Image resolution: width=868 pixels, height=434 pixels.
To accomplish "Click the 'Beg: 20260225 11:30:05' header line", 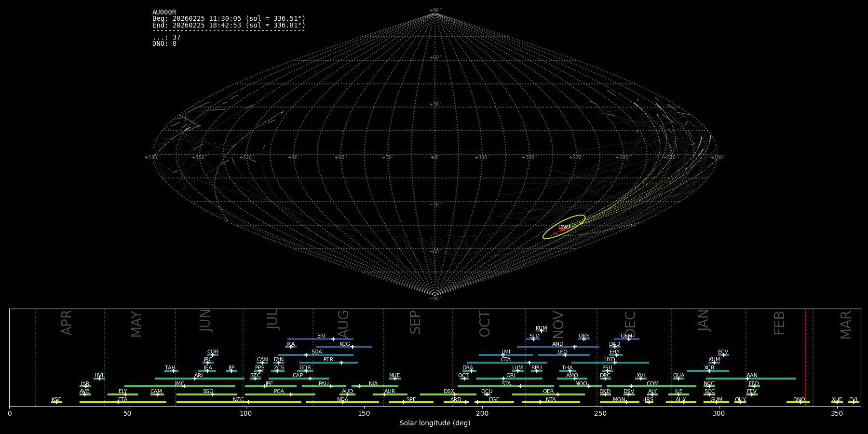I will tap(229, 19).
